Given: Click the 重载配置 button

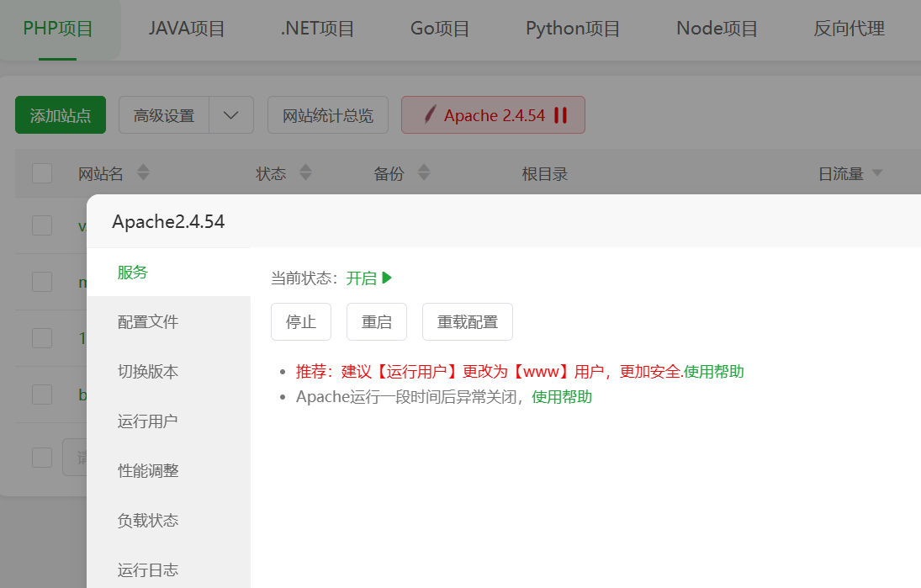Looking at the screenshot, I should click(x=467, y=321).
